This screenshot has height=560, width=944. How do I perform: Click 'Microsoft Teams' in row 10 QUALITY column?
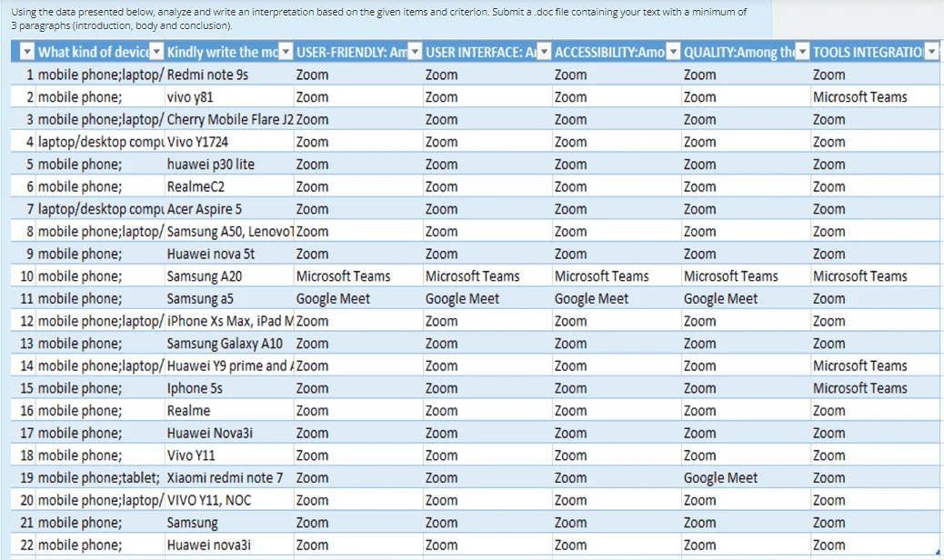731,276
